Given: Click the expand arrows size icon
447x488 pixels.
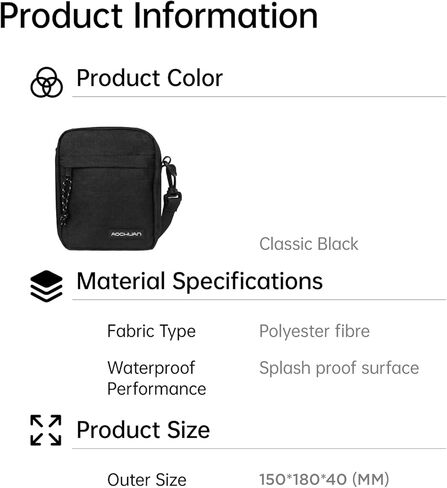Looking at the screenshot, I should coord(46,430).
